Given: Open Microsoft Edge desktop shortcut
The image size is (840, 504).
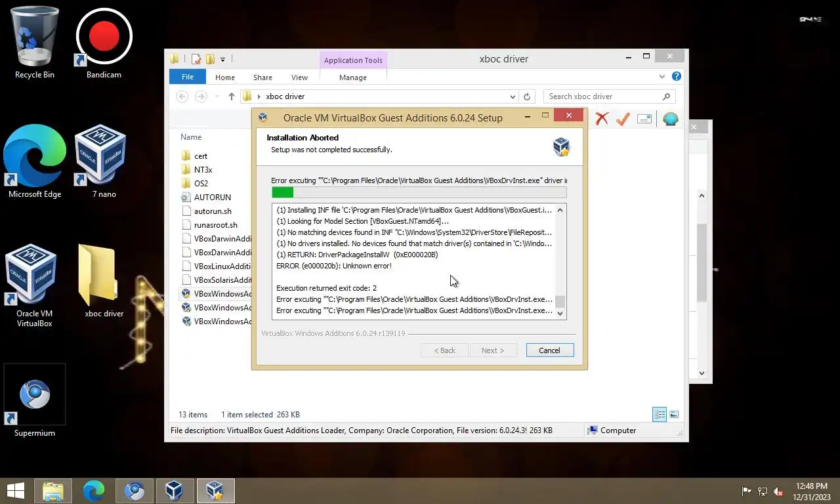Looking at the screenshot, I should pos(35,161).
